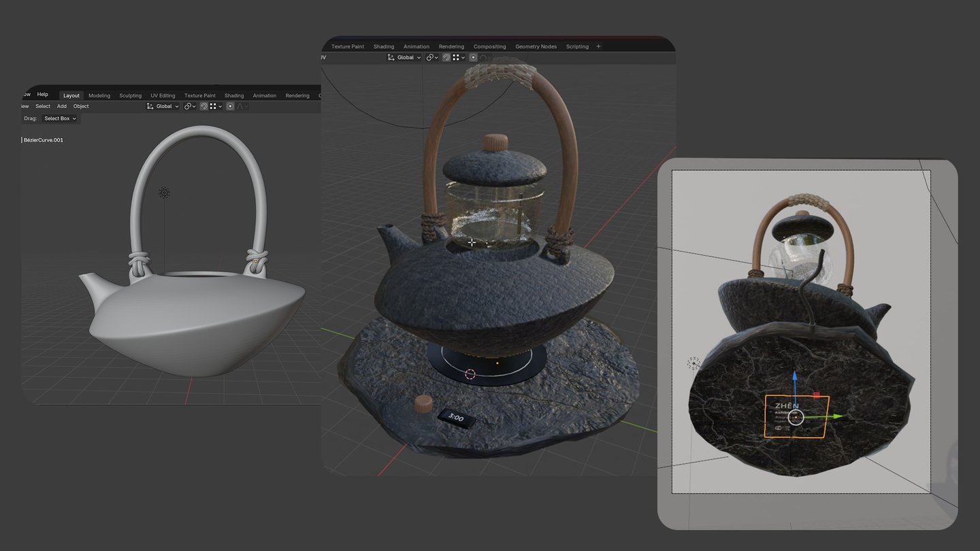
Task: Open Rendering tab in the white teapot window
Action: pos(297,96)
